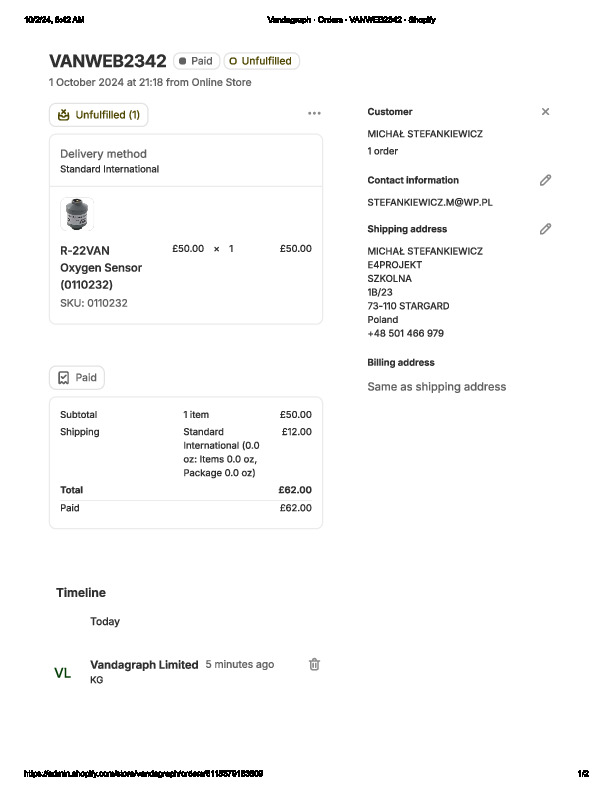
Task: Click the Vandagraph Limited timeline entry
Action: [144, 665]
